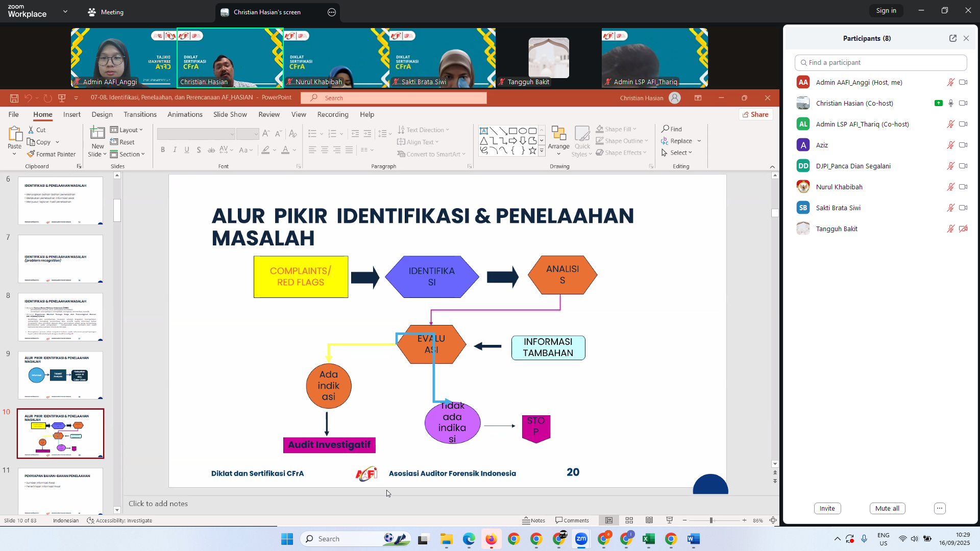Click the Mute all button
This screenshot has height=551, width=980.
click(887, 508)
